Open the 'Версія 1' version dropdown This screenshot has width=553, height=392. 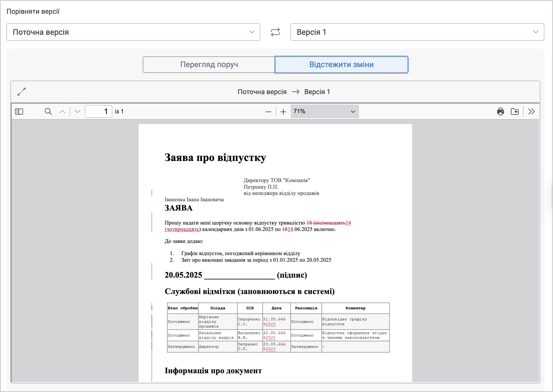417,32
